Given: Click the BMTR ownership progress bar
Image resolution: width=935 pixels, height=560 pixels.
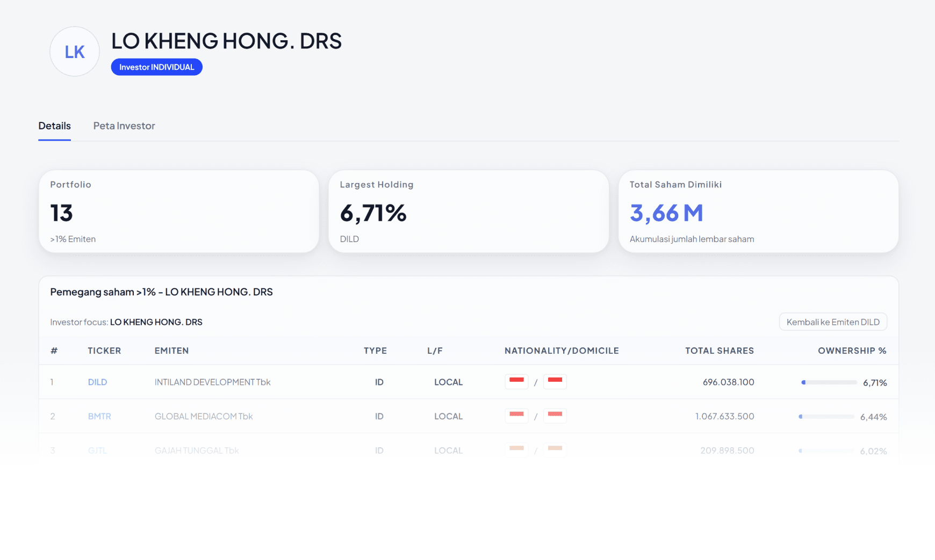Looking at the screenshot, I should click(x=826, y=417).
